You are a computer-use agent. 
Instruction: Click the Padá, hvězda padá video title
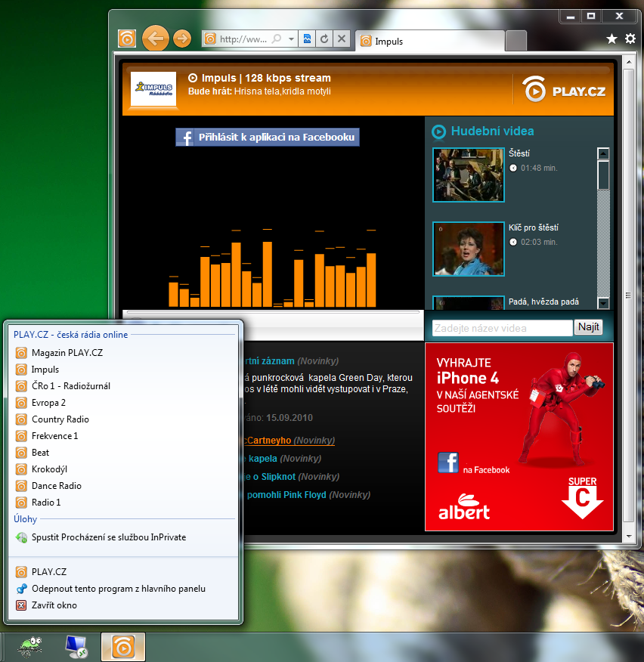coord(543,302)
